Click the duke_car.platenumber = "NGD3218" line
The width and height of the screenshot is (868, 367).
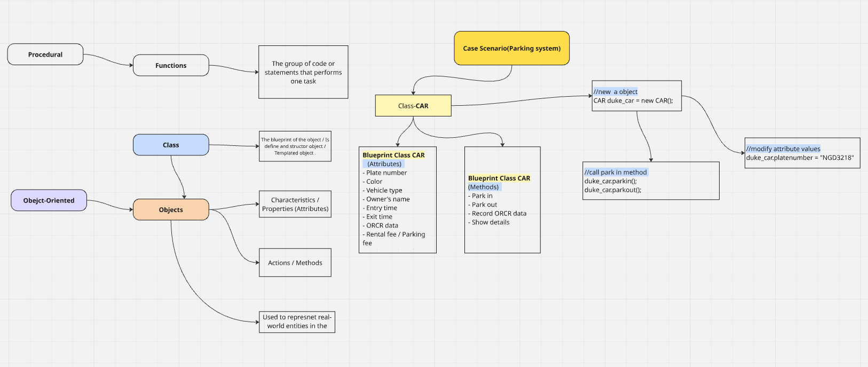(x=800, y=158)
